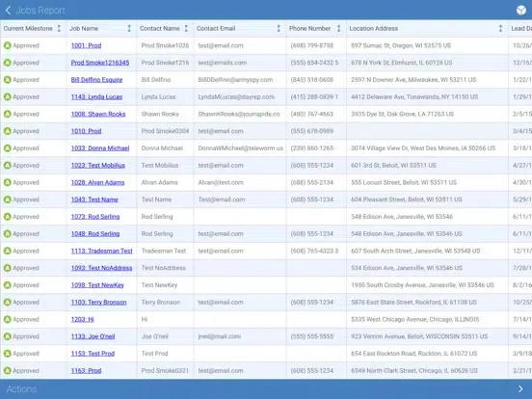Open job link 1073: Rod Serling

click(x=95, y=217)
